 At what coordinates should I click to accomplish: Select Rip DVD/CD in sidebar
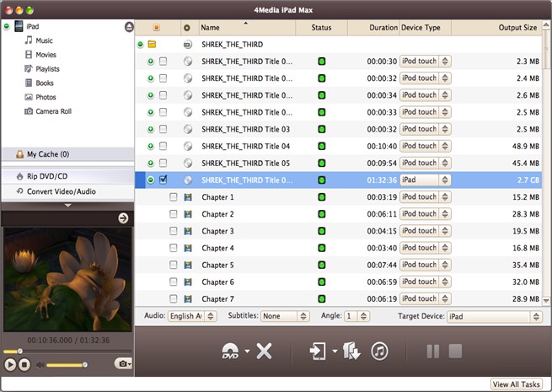[x=67, y=176]
